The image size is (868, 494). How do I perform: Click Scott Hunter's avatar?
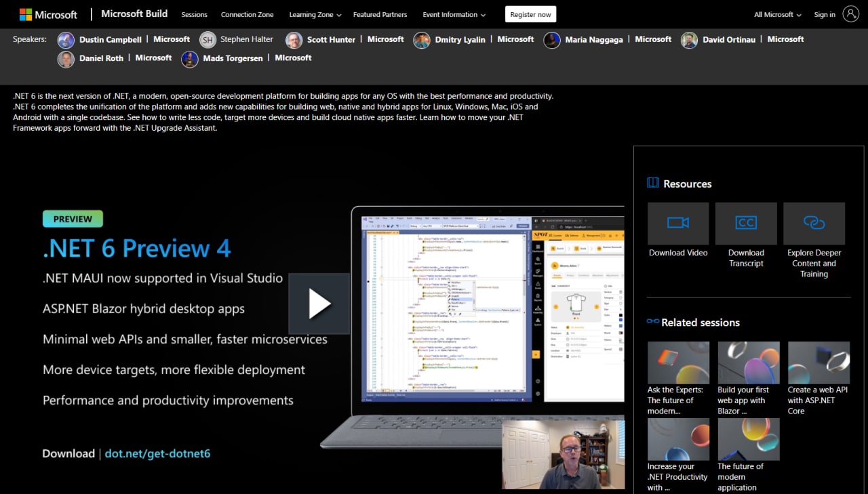tap(294, 40)
